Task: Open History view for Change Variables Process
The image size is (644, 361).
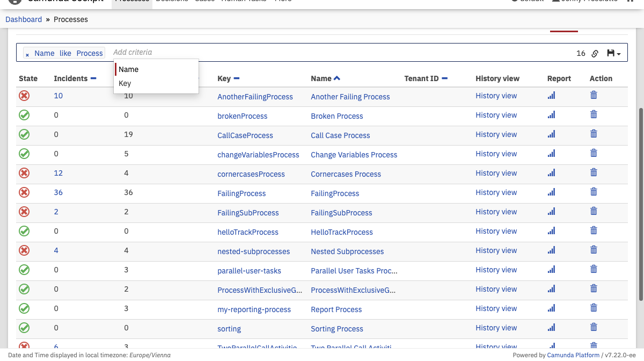Action: 496,154
